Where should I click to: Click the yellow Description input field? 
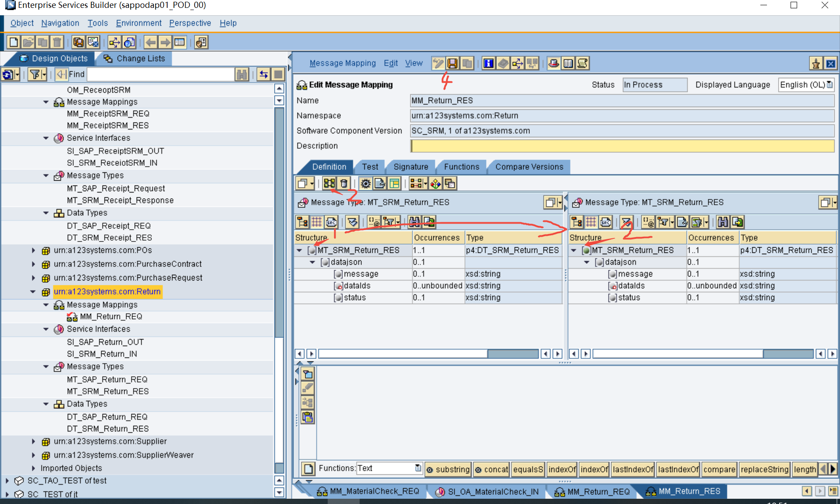tap(622, 146)
